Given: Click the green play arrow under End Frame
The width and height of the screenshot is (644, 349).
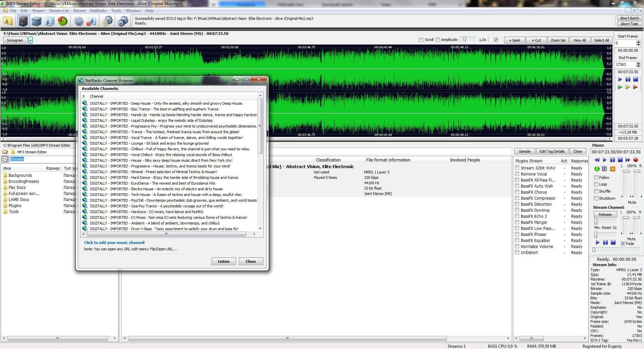Looking at the screenshot, I should point(620,87).
